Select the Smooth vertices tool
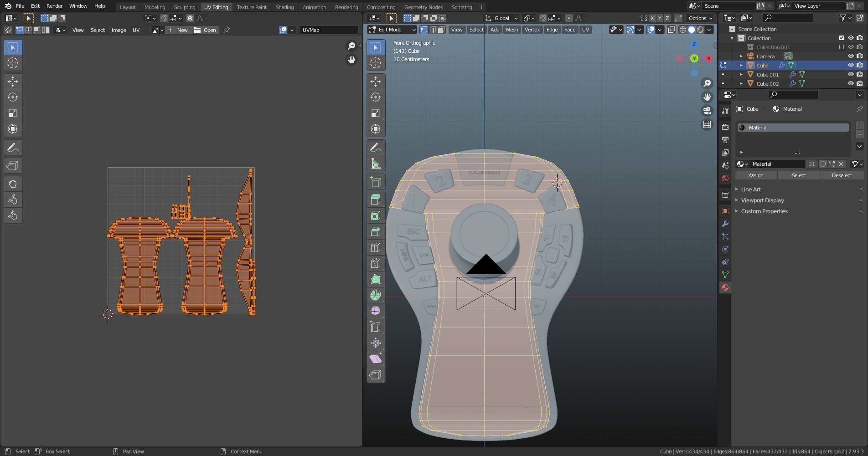Image resolution: width=868 pixels, height=456 pixels. click(376, 311)
